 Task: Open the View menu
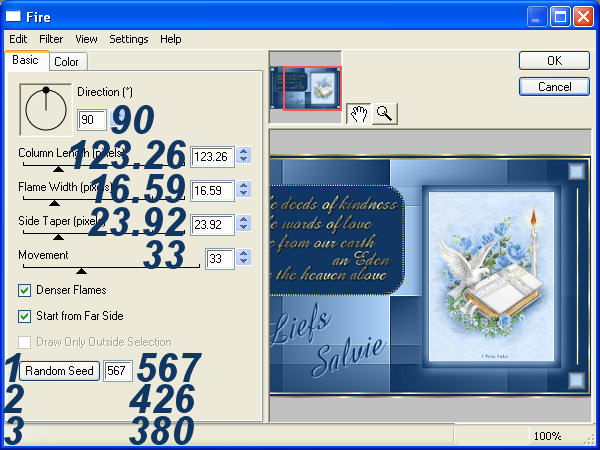click(86, 39)
